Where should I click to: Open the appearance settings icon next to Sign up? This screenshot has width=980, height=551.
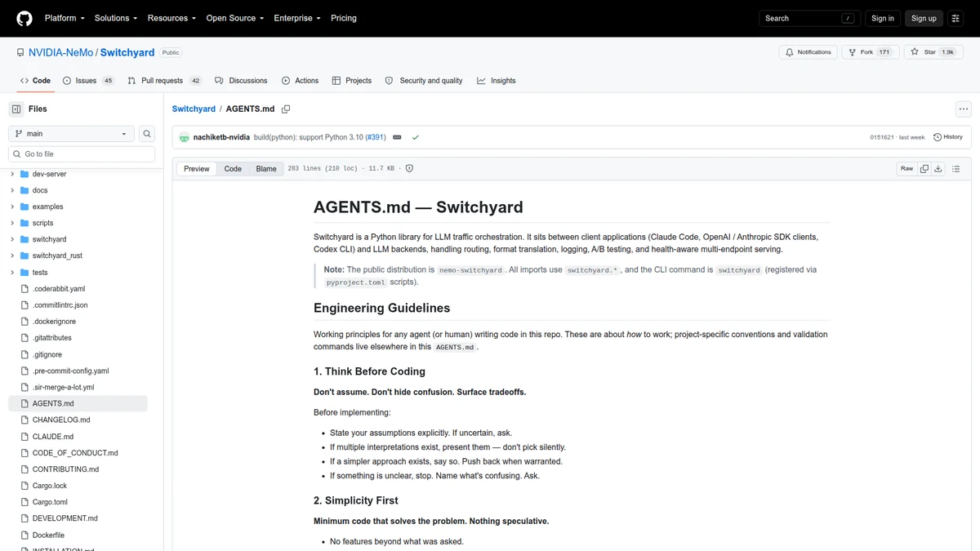955,18
